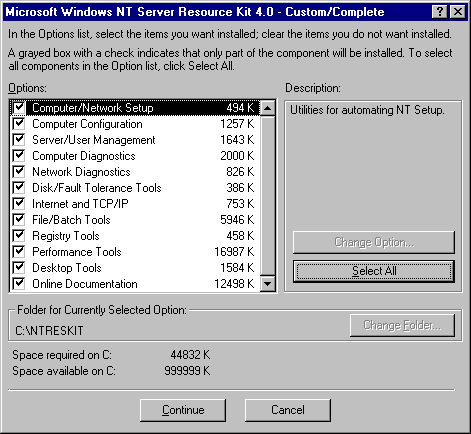471x434 pixels.
Task: Click the scroll up arrow of Options list
Action: click(267, 108)
